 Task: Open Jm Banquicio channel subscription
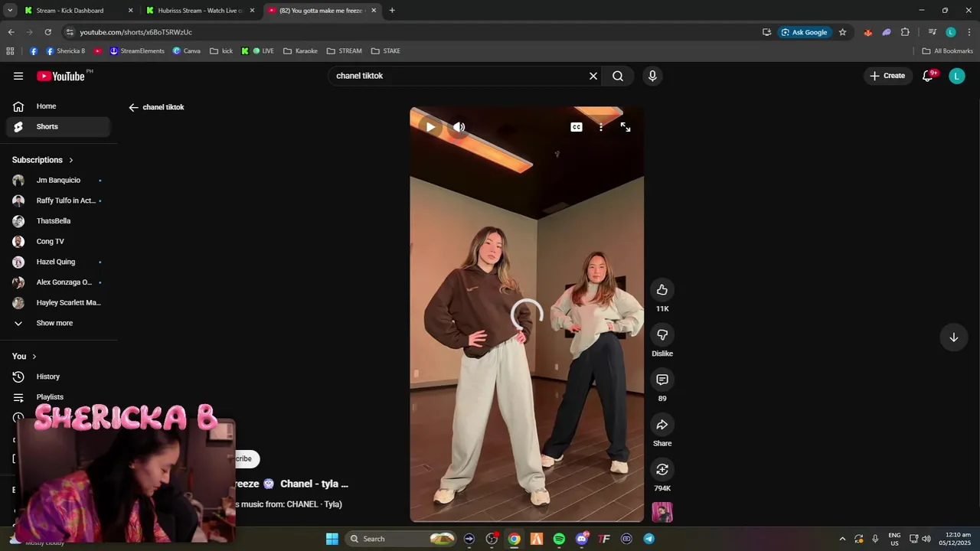point(58,181)
